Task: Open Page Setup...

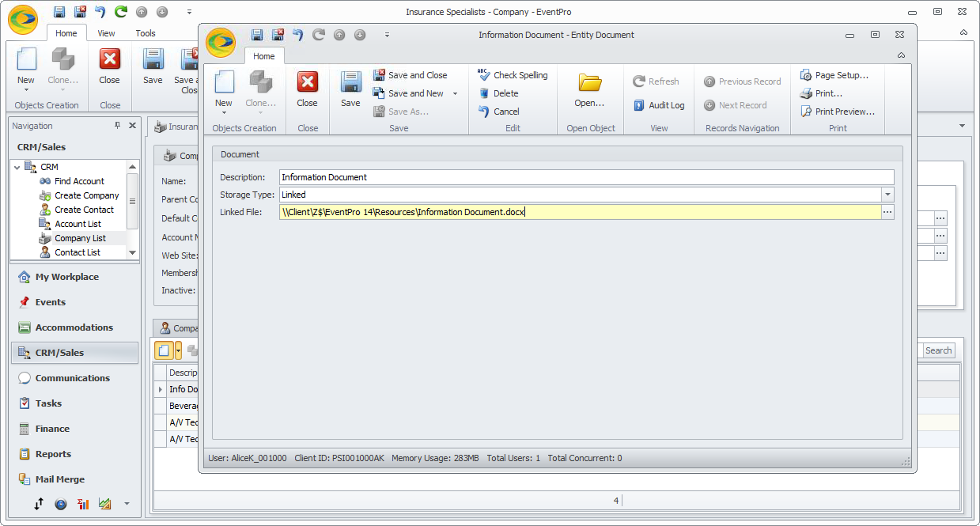Action: (x=834, y=75)
